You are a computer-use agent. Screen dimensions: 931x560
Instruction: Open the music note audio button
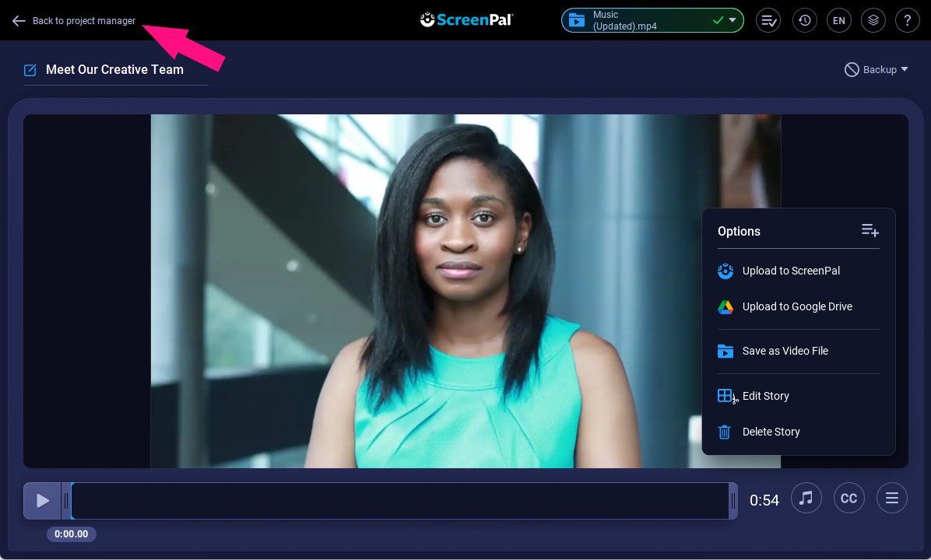[806, 499]
